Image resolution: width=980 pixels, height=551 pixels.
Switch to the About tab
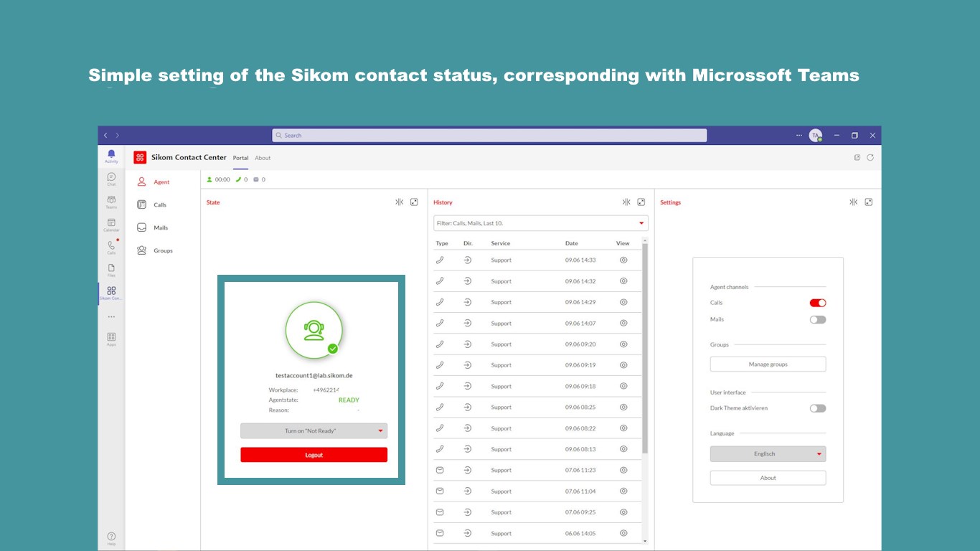coord(263,158)
